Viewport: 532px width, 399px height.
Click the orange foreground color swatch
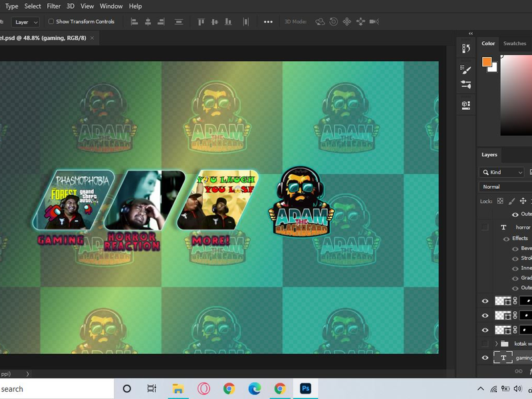[487, 62]
